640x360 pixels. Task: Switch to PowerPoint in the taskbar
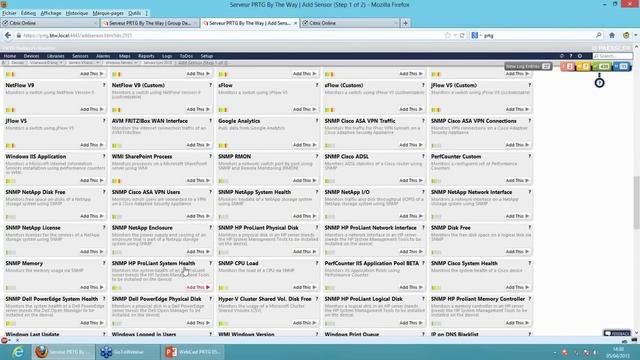(194, 352)
